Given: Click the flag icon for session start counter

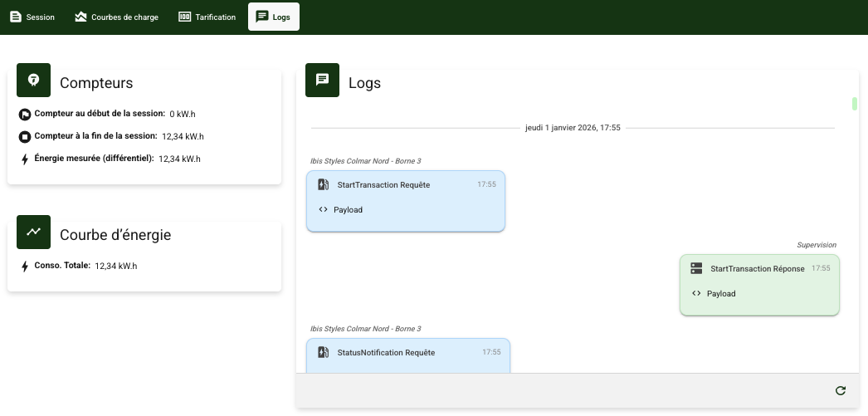Looking at the screenshot, I should (25, 115).
